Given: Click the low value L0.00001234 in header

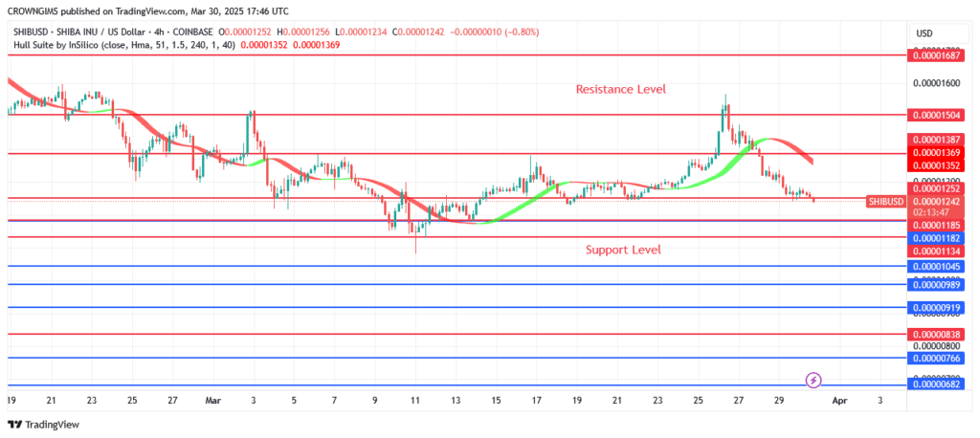Looking at the screenshot, I should (361, 32).
